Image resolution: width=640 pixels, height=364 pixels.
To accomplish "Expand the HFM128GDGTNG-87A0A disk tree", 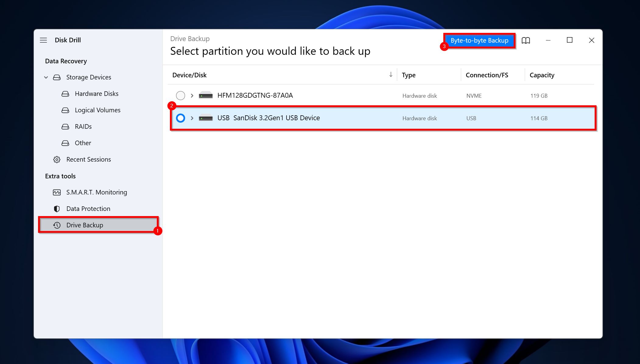I will pyautogui.click(x=192, y=95).
